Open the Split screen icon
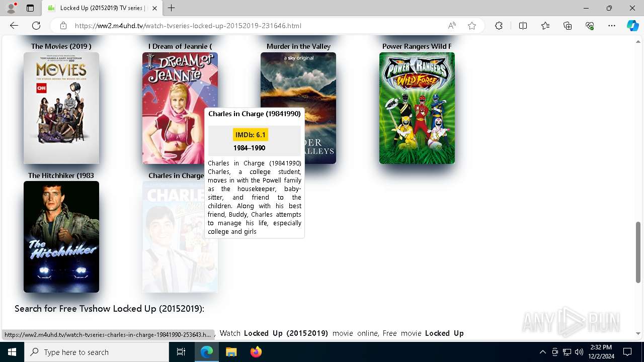644x362 pixels. coord(523,26)
